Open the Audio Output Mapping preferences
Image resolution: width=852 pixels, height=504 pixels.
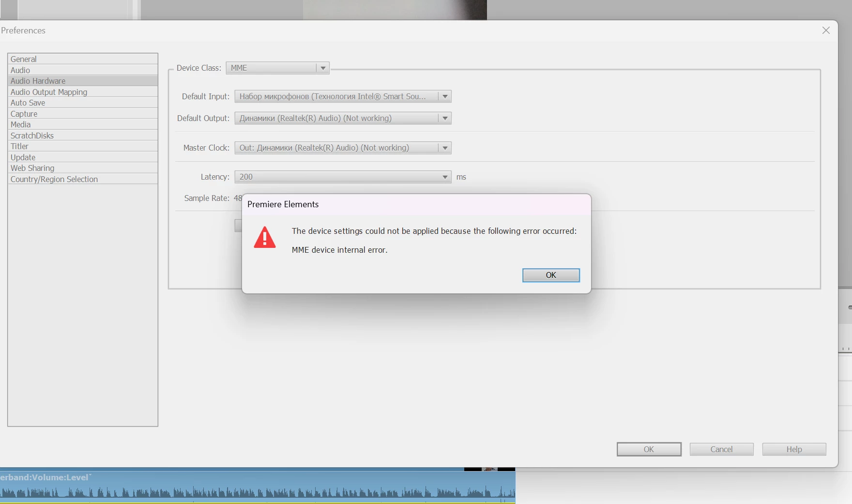click(83, 92)
